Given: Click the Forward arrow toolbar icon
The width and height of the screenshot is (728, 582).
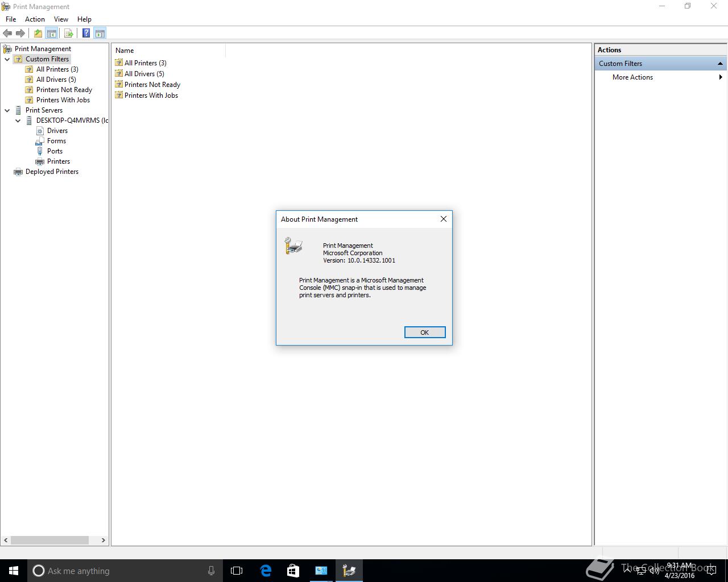Looking at the screenshot, I should (20, 33).
